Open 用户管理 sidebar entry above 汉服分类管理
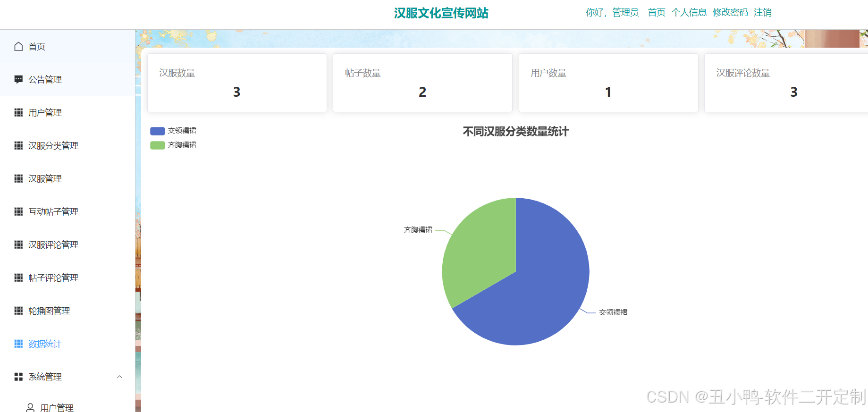 [67, 112]
